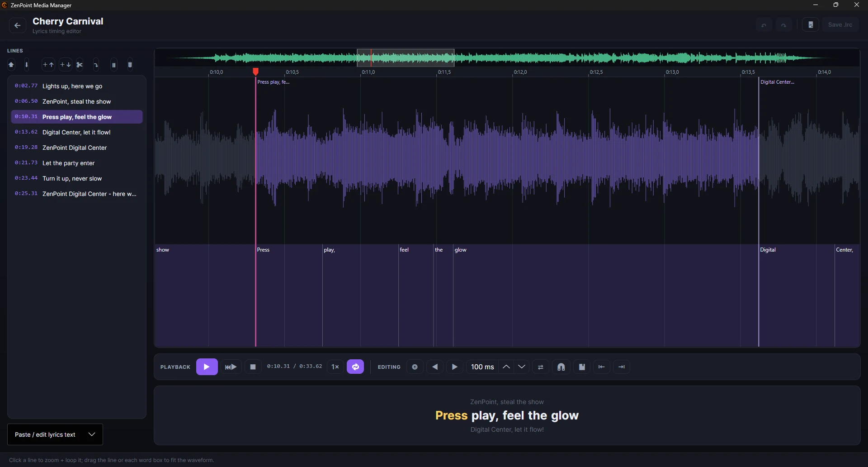Nudge timing earlier with left triangle
868x467 pixels.
[x=435, y=367]
